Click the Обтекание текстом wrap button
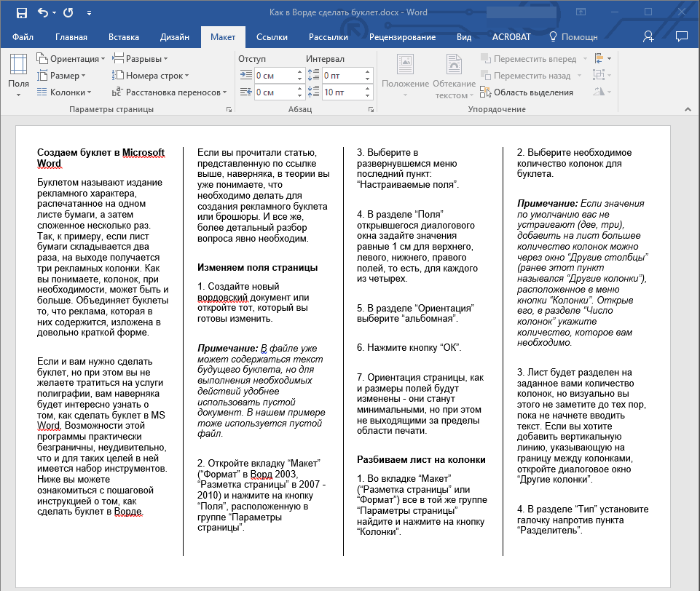Image resolution: width=700 pixels, height=591 pixels. pos(454,75)
